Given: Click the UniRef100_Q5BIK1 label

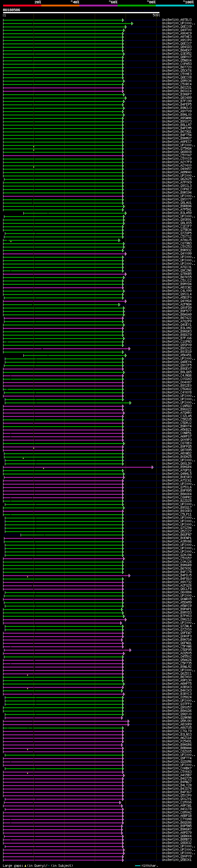Looking at the screenshot, I should (x=177, y=860).
